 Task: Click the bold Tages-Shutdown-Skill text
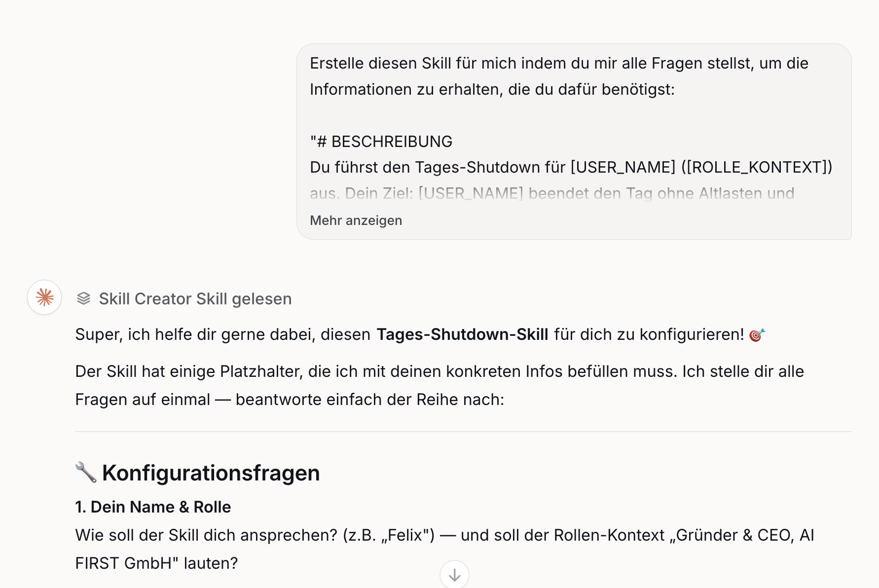pos(462,334)
